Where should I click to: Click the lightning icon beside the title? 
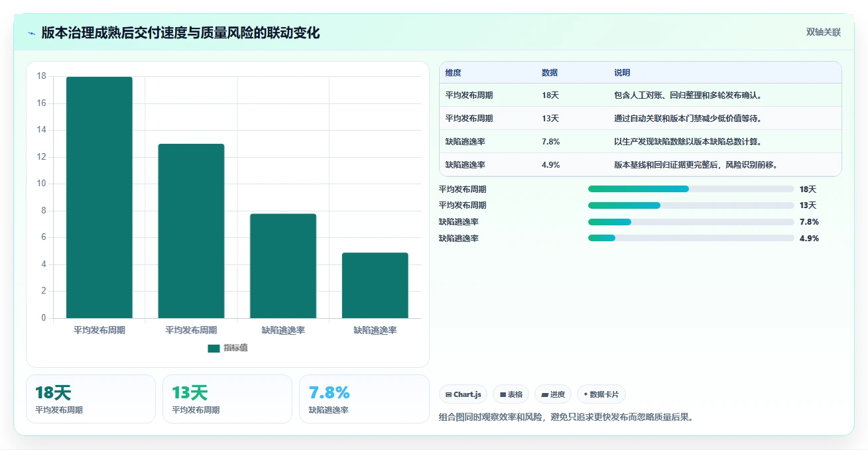31,32
